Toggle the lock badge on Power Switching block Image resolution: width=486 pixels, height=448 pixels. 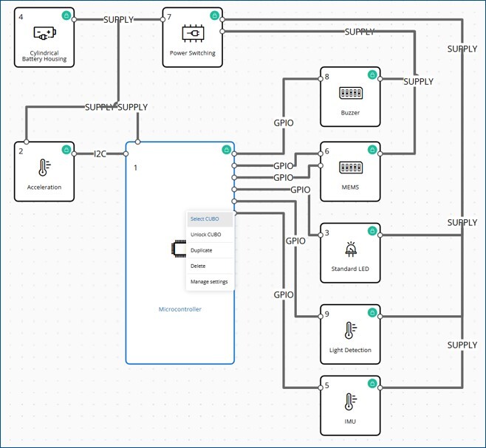click(214, 15)
